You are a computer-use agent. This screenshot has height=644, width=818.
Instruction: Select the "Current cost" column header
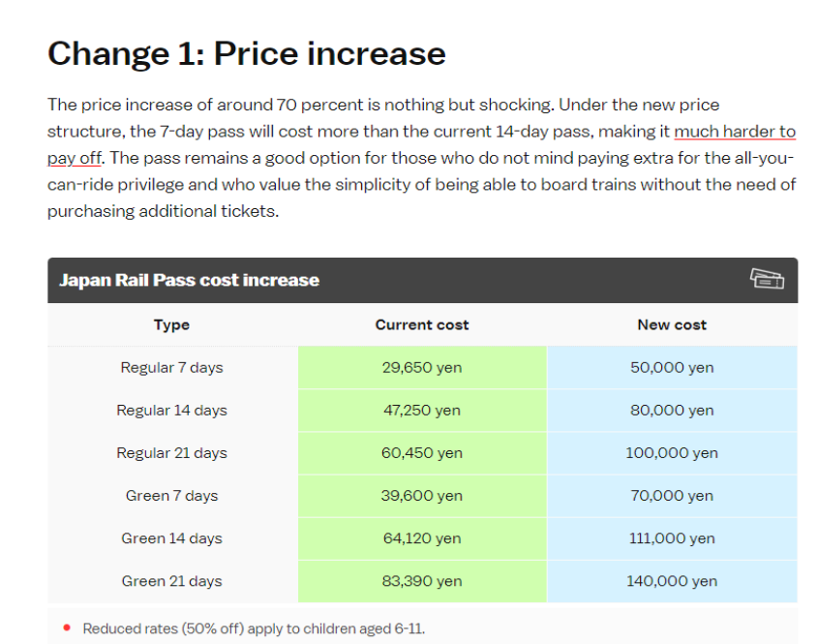(422, 325)
